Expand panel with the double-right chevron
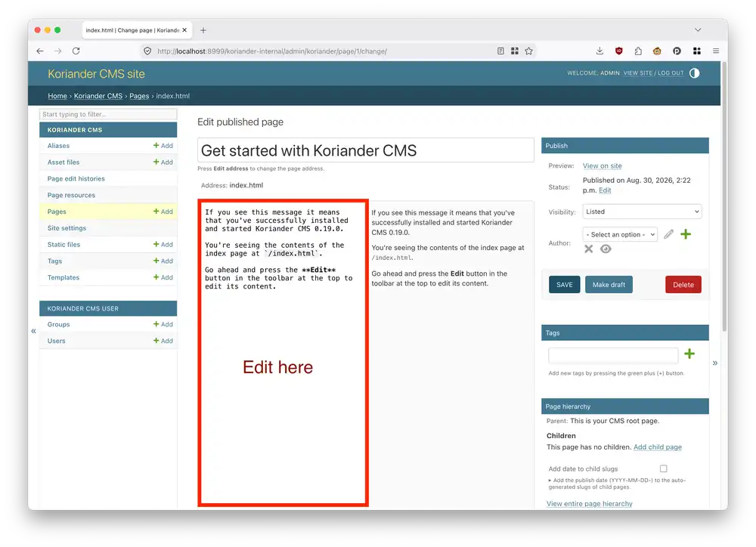Screen dimensions: 756x547 click(715, 363)
